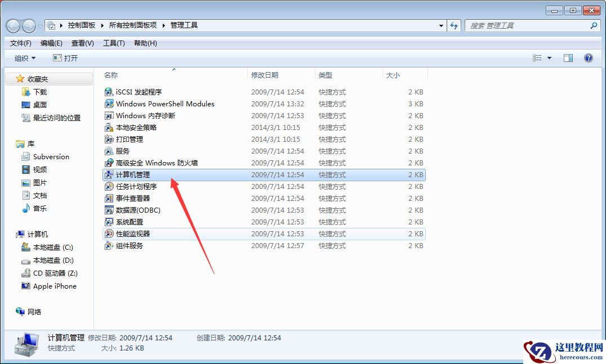Click the 打开 toolbar button
Image resolution: width=606 pixels, height=364 pixels.
point(64,57)
